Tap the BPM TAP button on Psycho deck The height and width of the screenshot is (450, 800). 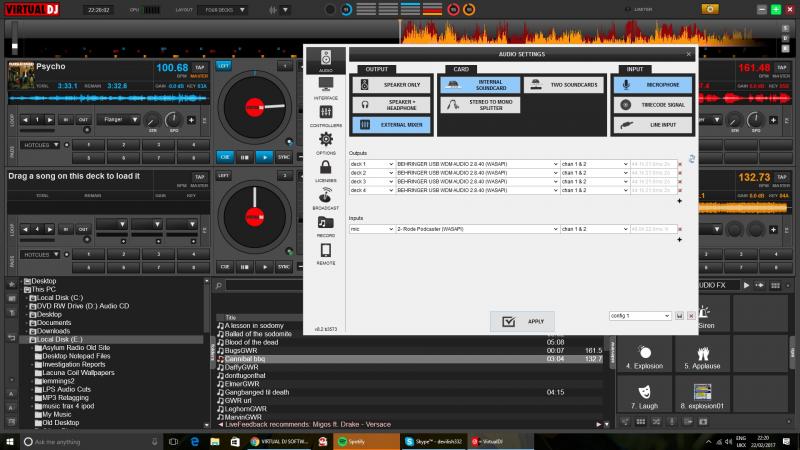pyautogui.click(x=199, y=67)
